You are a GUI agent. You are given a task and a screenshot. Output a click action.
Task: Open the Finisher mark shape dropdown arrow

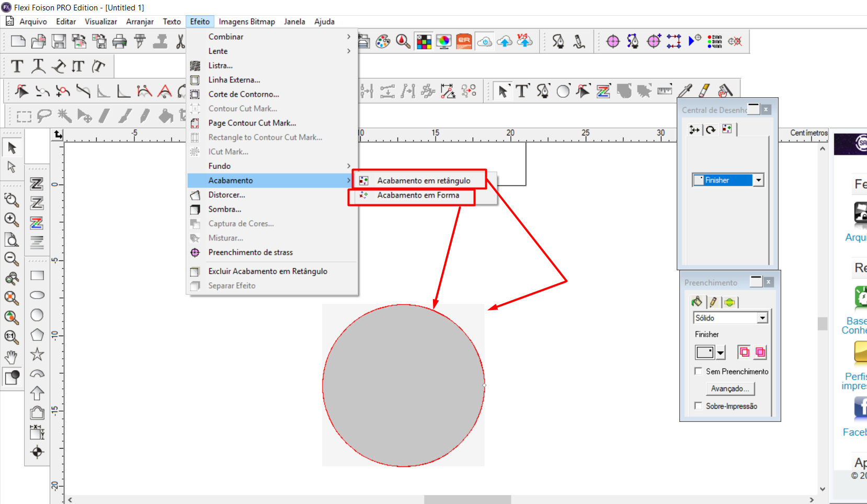pyautogui.click(x=721, y=352)
